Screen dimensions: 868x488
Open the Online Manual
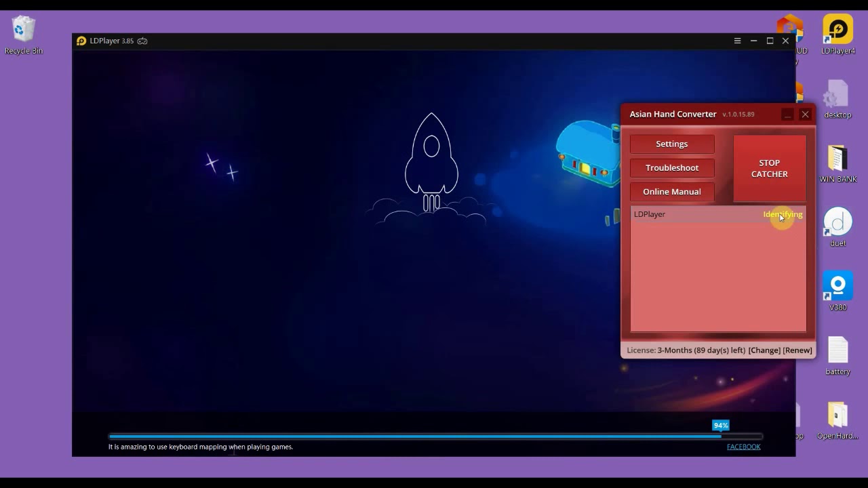point(672,192)
